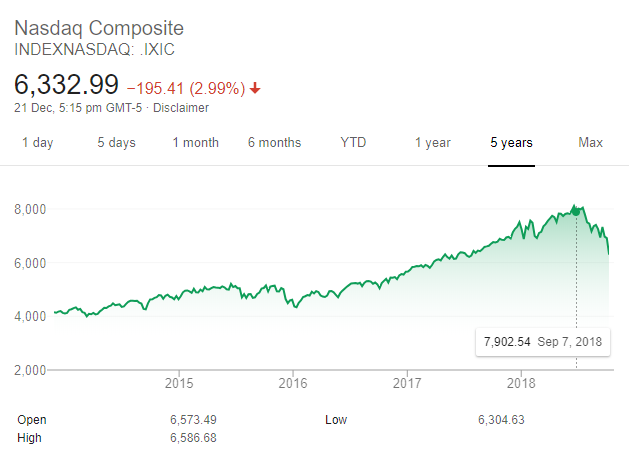Click the 2018 x-axis label
This screenshot has width=632, height=460.
coord(522,383)
